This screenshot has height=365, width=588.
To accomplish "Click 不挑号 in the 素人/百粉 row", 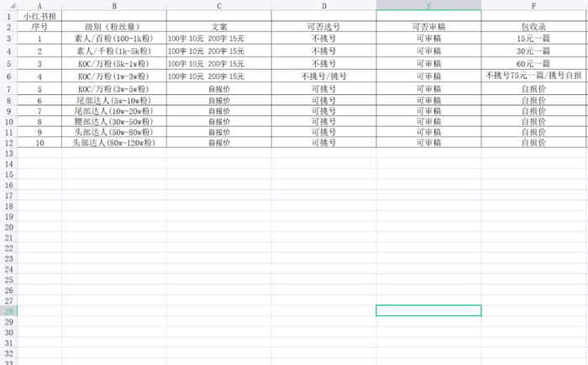I will click(324, 39).
